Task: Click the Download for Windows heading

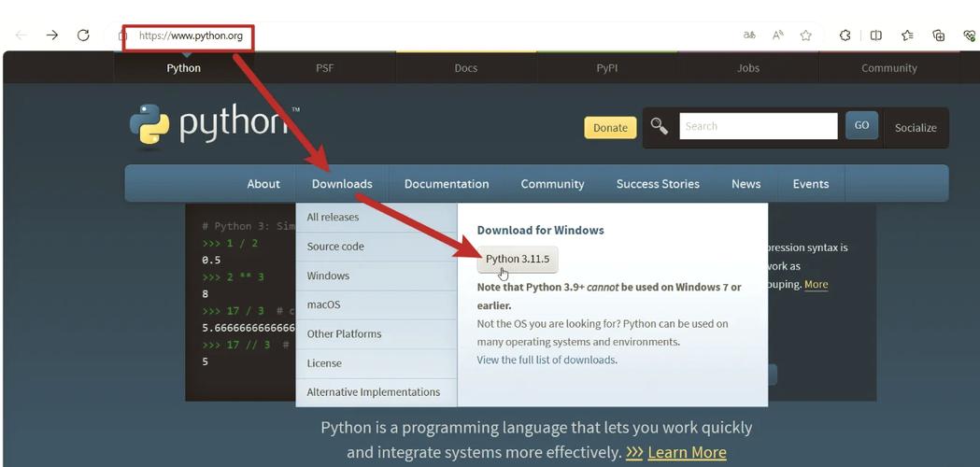Action: [x=541, y=230]
